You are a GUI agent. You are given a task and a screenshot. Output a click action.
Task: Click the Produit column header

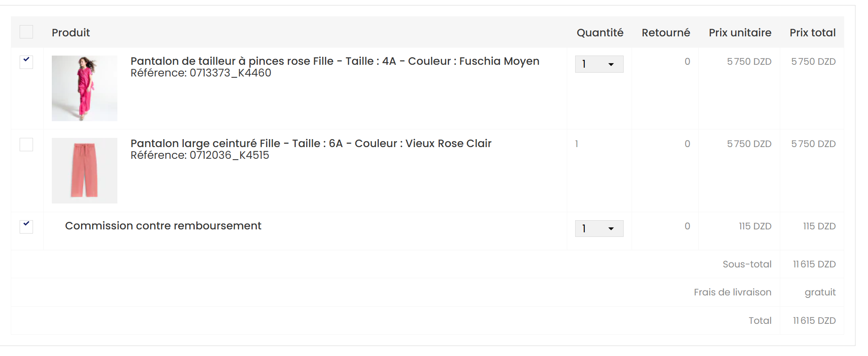point(71,33)
